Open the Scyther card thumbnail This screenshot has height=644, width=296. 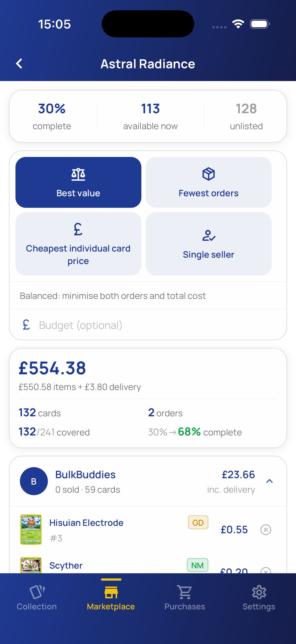click(x=31, y=565)
